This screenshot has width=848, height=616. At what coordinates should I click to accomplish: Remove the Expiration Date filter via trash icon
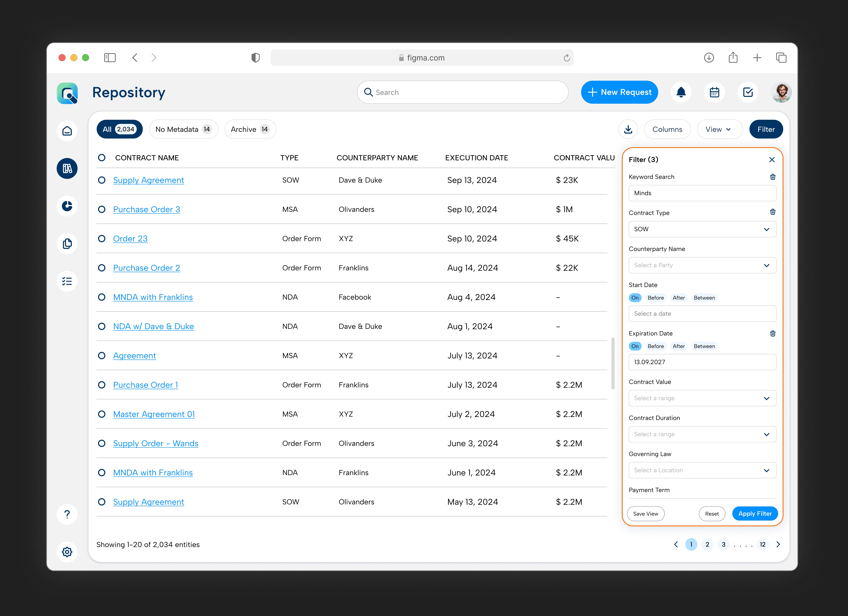click(773, 333)
